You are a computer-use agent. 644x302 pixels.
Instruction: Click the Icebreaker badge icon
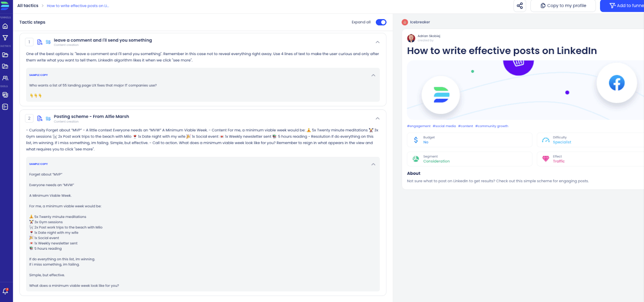point(405,22)
